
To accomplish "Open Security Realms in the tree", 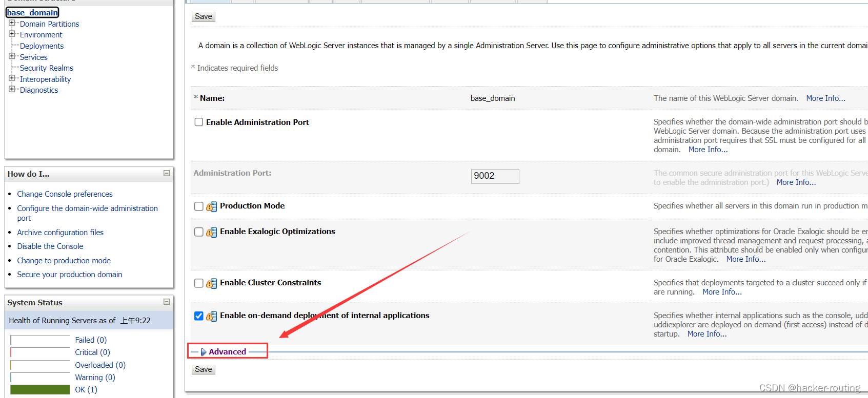I will pos(47,68).
